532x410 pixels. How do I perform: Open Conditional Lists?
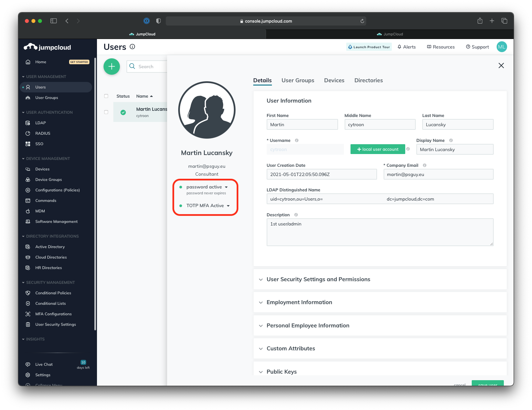coord(50,303)
